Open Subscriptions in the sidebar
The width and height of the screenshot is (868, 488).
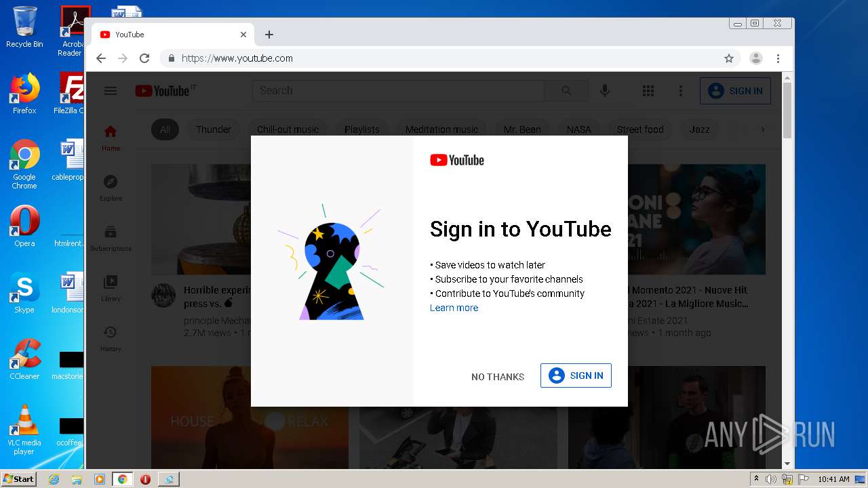(x=111, y=238)
